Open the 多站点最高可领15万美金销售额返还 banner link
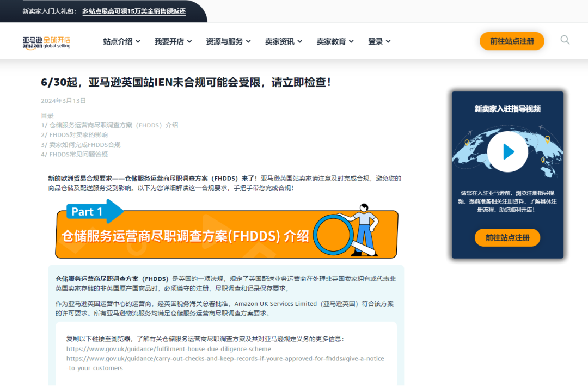Image resolution: width=588 pixels, height=386 pixels. pos(134,10)
